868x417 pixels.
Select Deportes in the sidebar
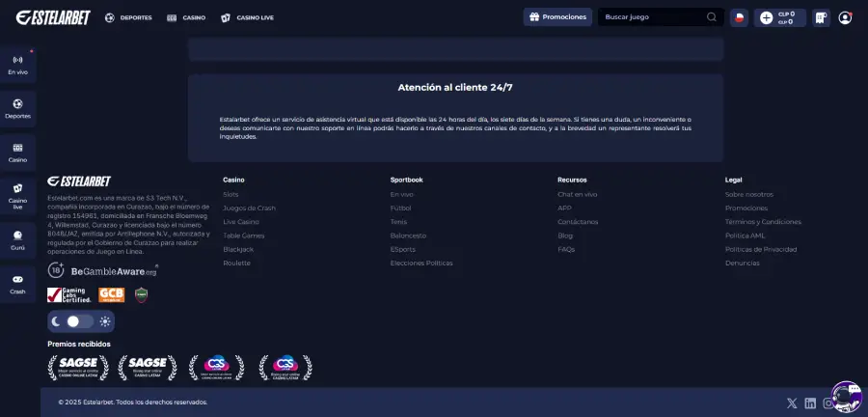[x=17, y=109]
